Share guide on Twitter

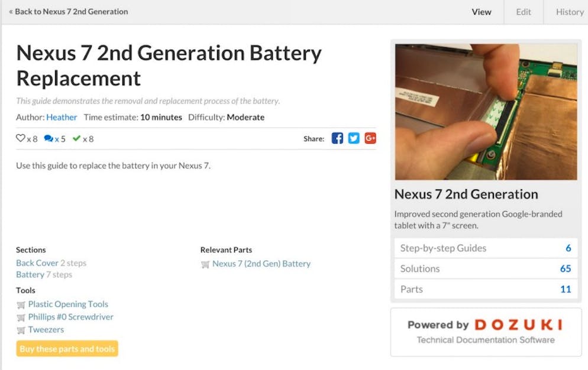354,138
